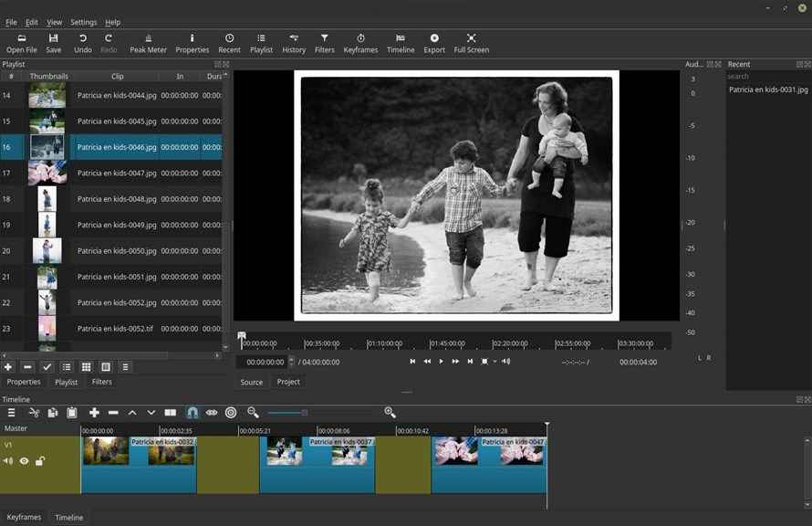Toggle the V1 track lock

[40, 461]
